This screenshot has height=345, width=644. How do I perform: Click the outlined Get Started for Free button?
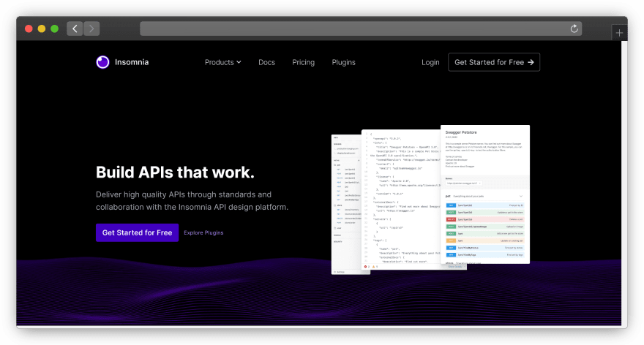point(494,62)
